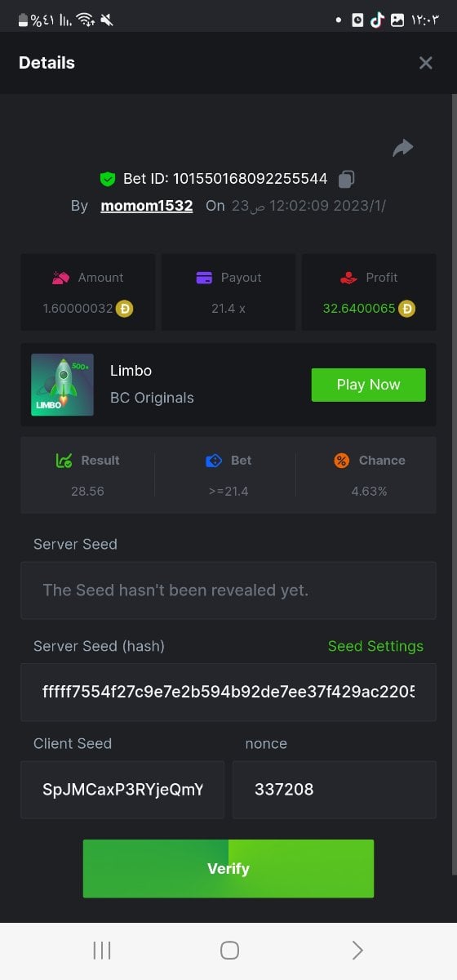The height and width of the screenshot is (980, 457).
Task: Copy the Bet ID with copy icon
Action: (x=347, y=178)
